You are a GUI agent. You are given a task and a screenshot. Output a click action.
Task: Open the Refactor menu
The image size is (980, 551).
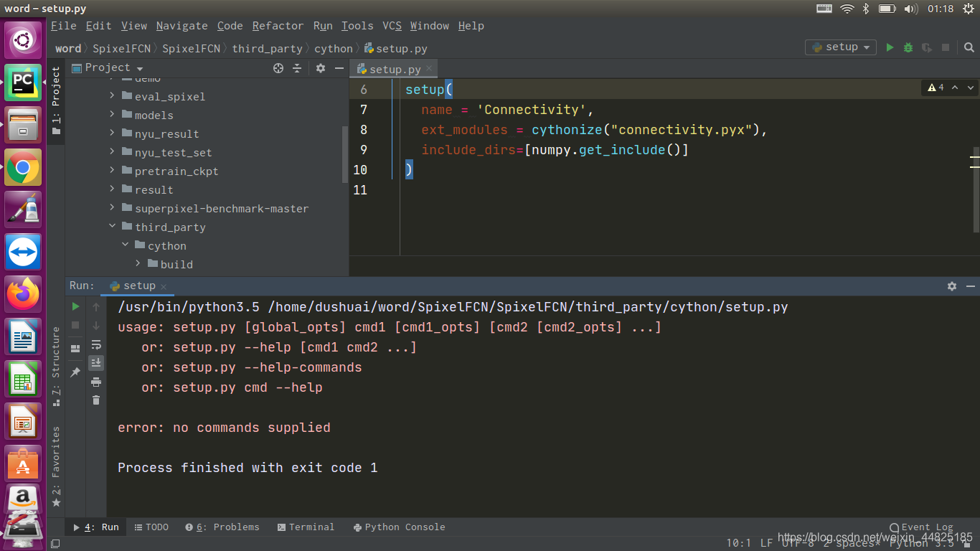tap(278, 26)
